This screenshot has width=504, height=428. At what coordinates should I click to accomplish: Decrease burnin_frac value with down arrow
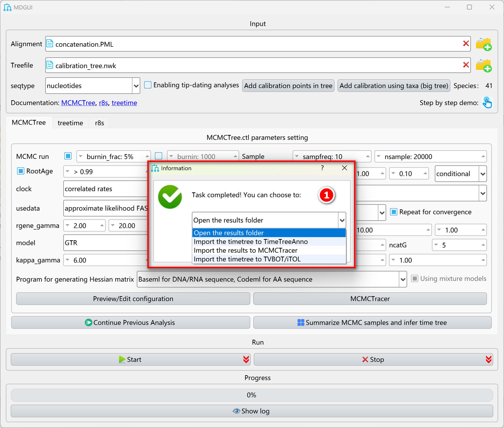pos(81,156)
